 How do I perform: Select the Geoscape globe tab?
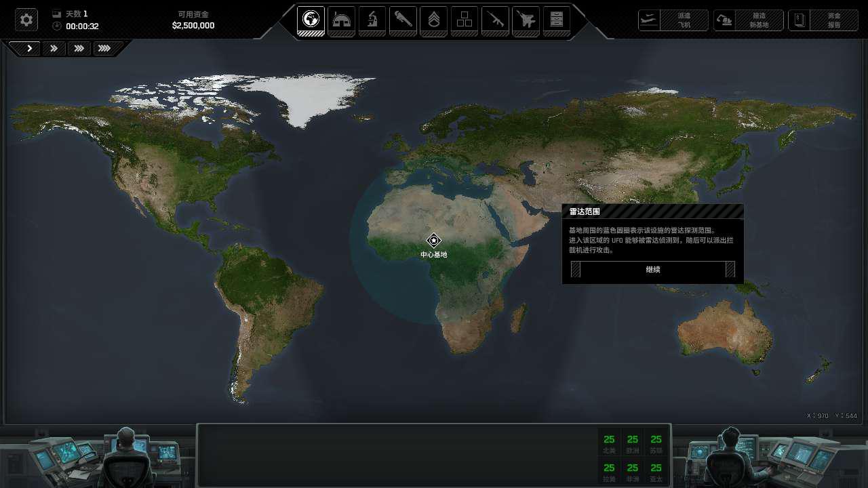(311, 20)
